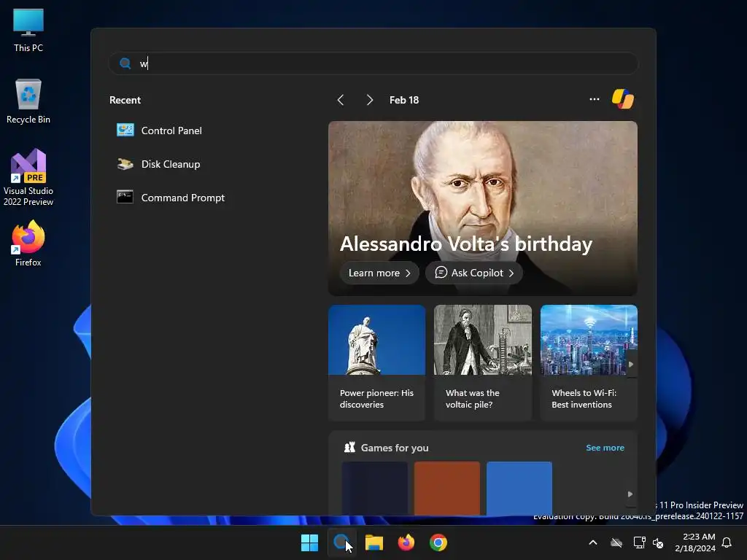Launch Firefox from the taskbar
Viewport: 747px width, 560px height.
[406, 542]
